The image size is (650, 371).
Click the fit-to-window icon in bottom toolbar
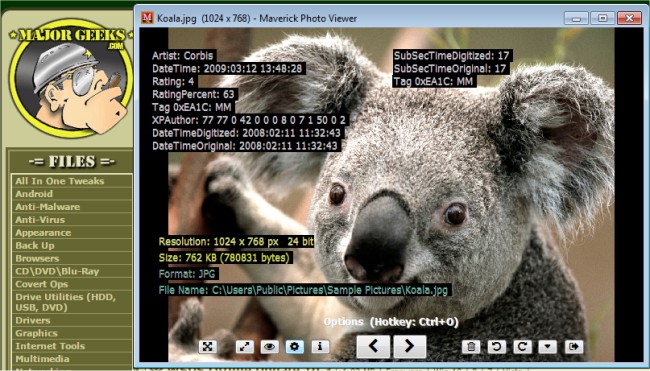207,347
